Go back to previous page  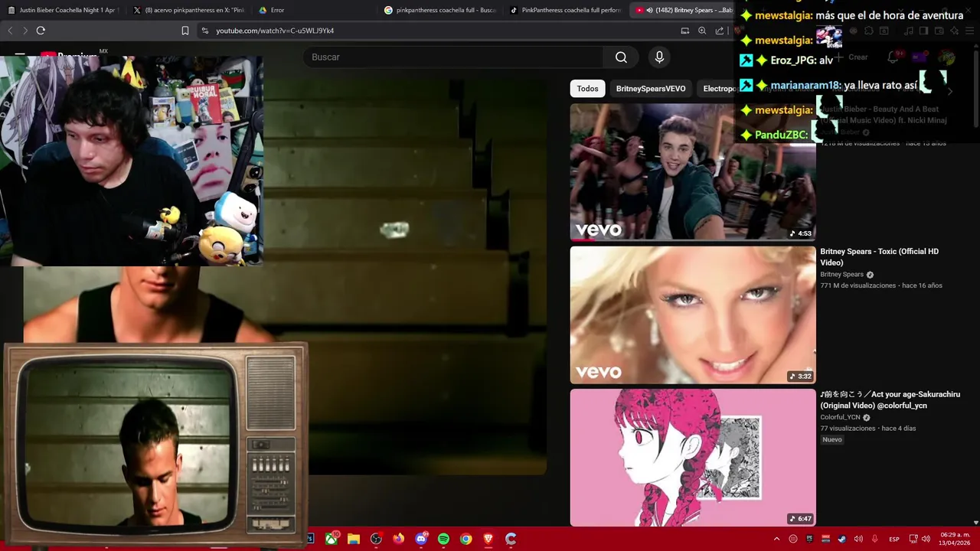[10, 31]
